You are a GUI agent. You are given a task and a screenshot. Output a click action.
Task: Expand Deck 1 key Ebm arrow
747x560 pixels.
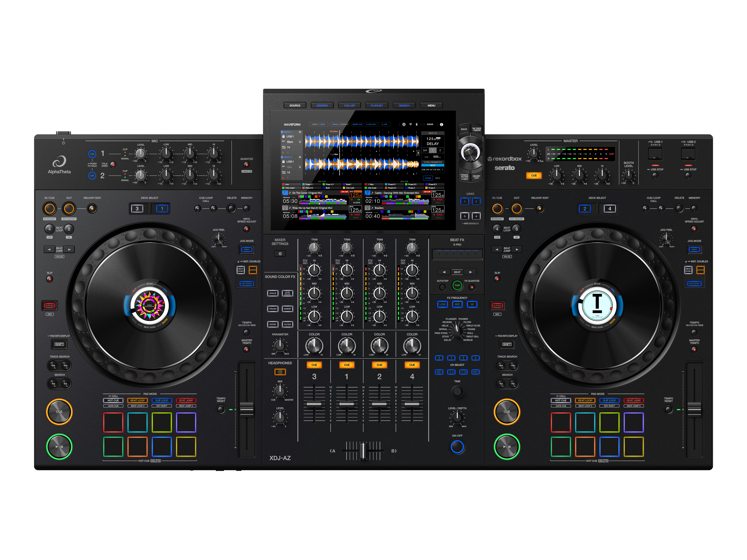coord(300,142)
